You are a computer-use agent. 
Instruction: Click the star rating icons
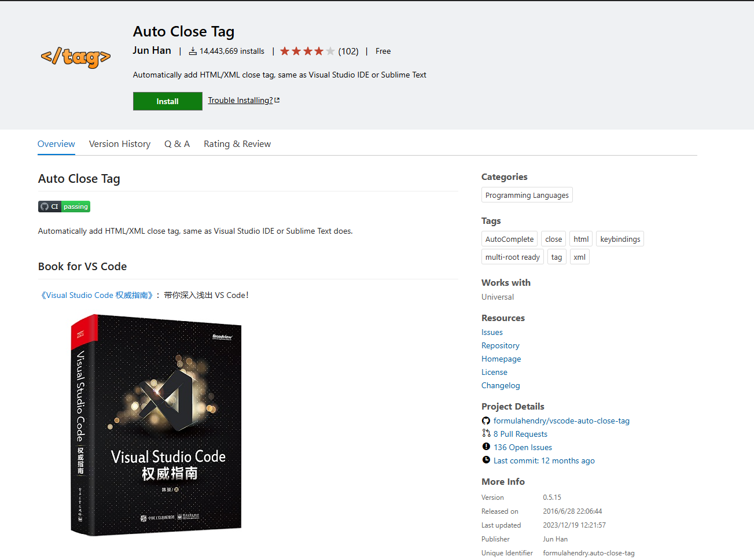307,51
